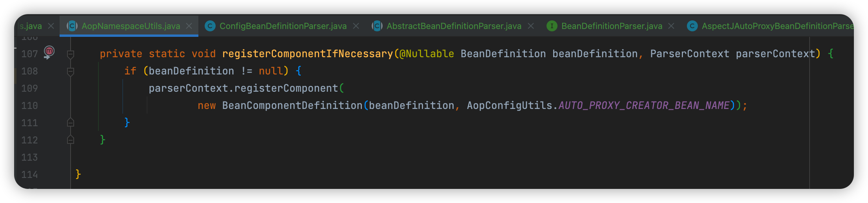Click line number 110 in the gutter

coord(30,105)
